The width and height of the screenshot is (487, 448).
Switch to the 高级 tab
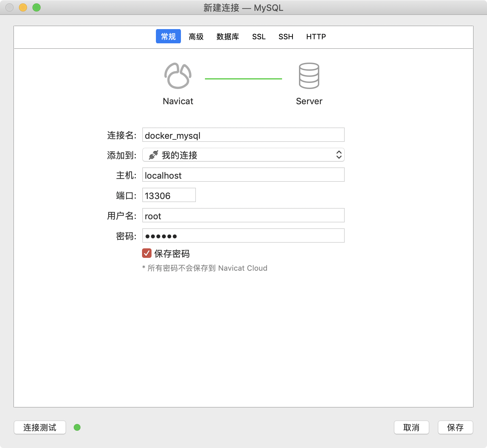(x=196, y=37)
